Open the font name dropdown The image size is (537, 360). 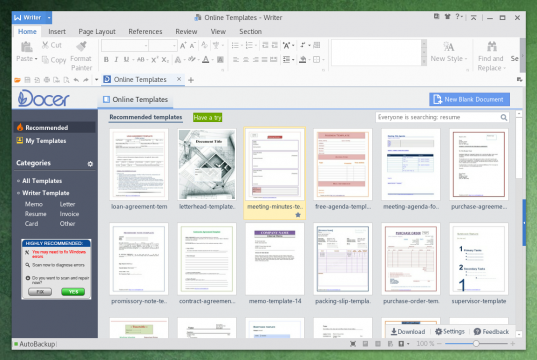pos(146,45)
